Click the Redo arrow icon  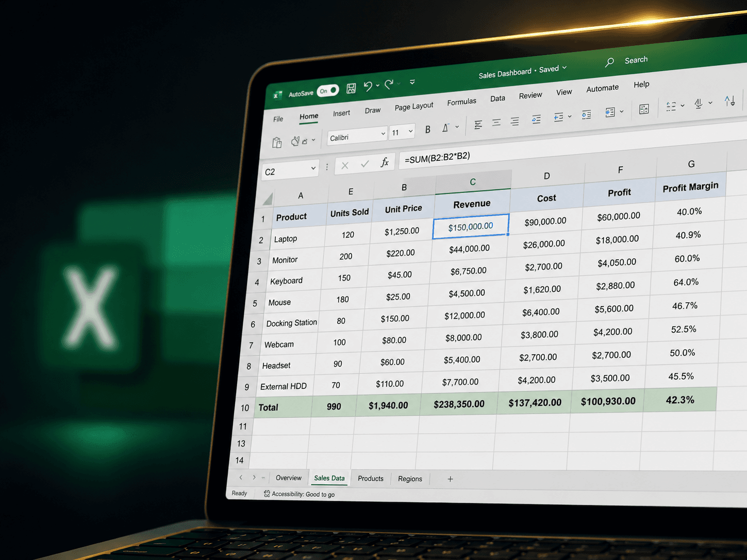389,84
